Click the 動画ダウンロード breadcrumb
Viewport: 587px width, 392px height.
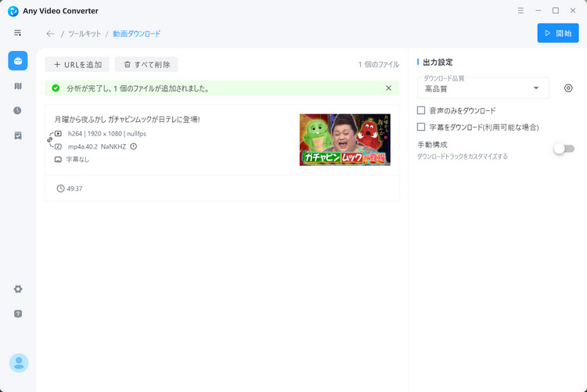[137, 34]
